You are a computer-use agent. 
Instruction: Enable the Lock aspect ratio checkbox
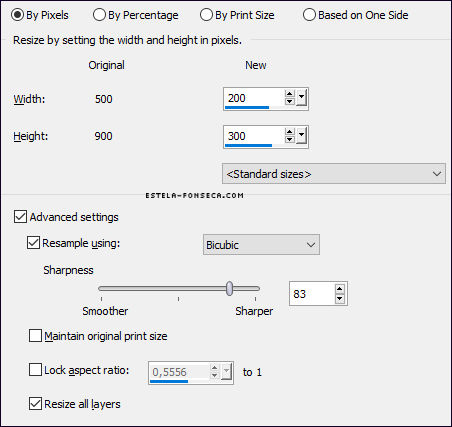coord(35,370)
